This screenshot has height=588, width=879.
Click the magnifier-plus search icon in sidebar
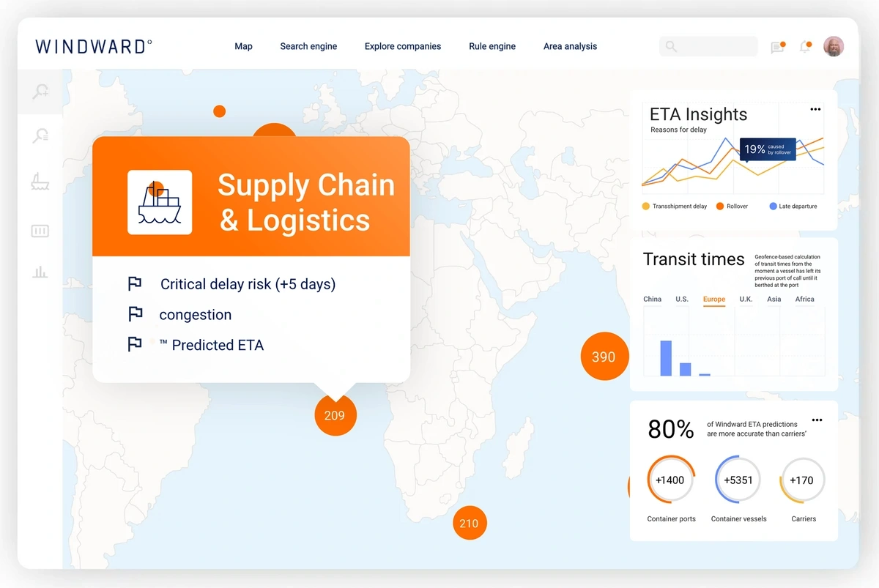(x=40, y=92)
